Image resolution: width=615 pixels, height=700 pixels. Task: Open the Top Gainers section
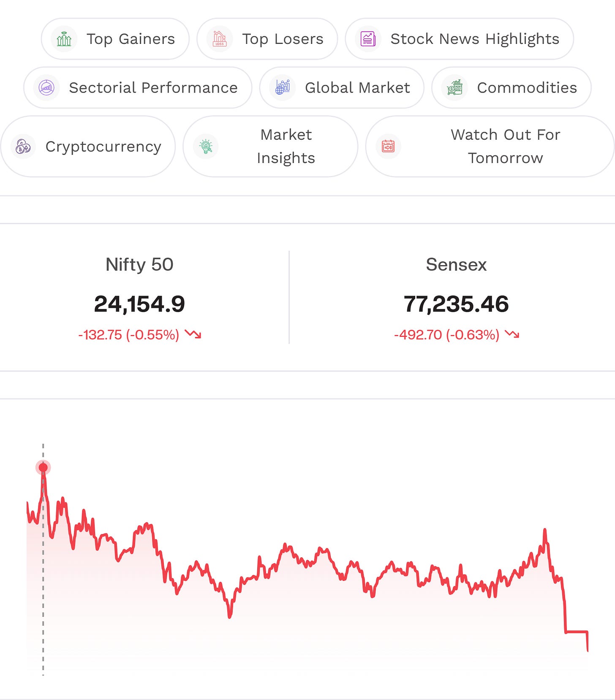click(x=115, y=39)
